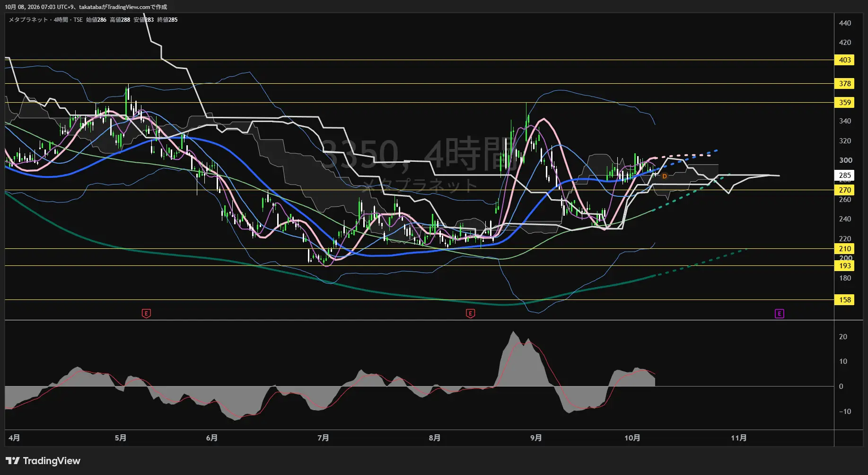The width and height of the screenshot is (868, 475).
Task: Click the 158 yellow price label
Action: (845, 300)
